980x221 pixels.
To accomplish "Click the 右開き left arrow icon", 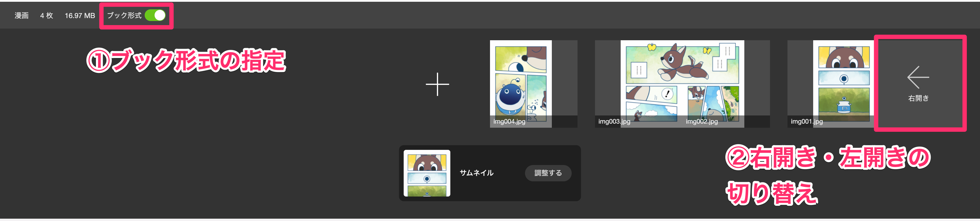I will [918, 77].
